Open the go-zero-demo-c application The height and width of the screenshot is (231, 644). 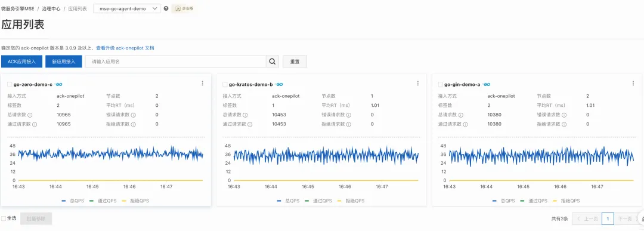point(33,84)
